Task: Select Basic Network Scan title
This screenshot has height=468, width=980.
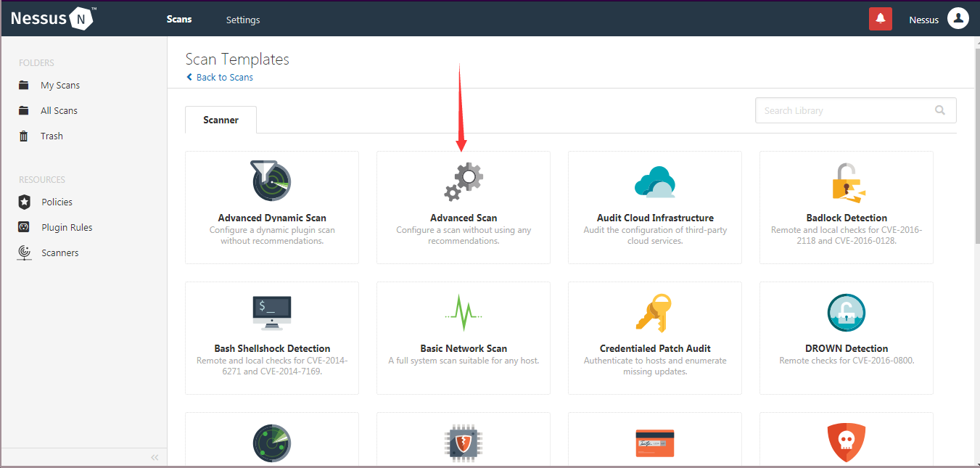Action: 464,348
